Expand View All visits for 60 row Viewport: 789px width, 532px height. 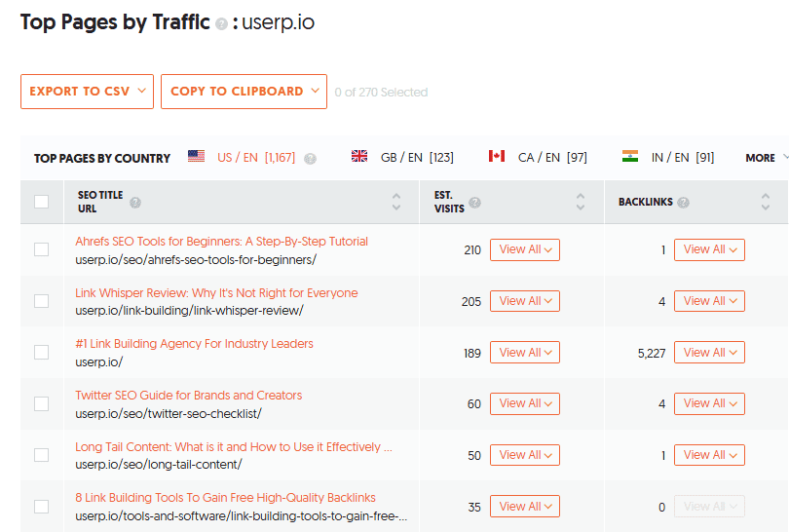click(525, 403)
